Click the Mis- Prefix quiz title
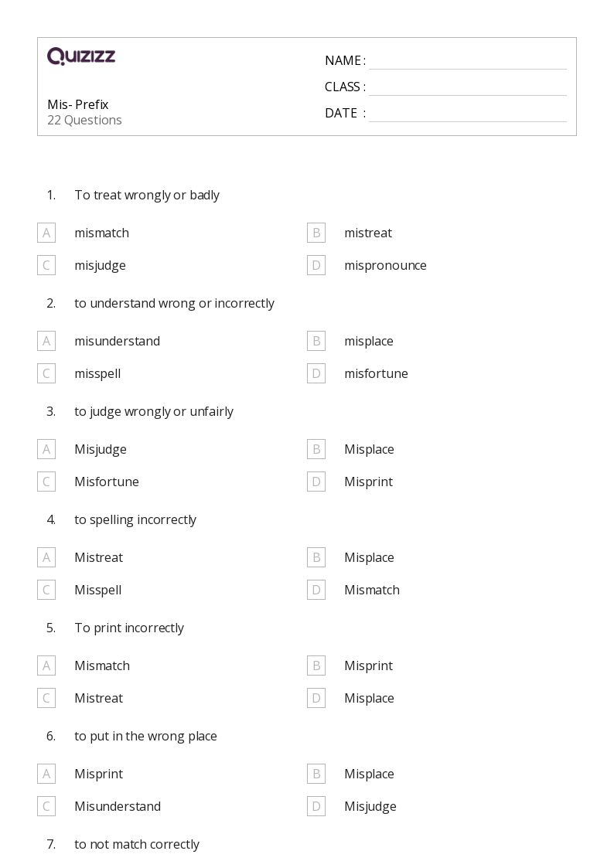Viewport: 614px width, 868px height. point(78,104)
